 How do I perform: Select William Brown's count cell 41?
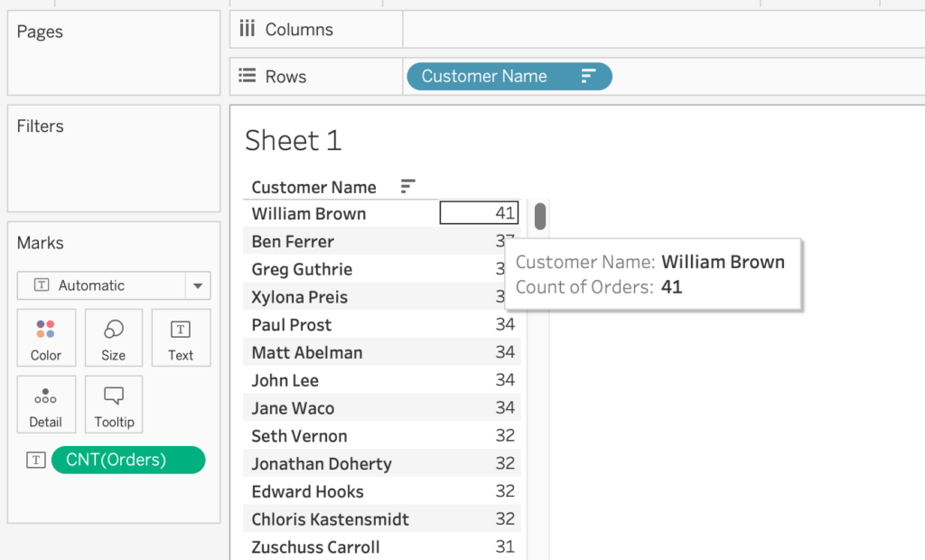point(479,213)
